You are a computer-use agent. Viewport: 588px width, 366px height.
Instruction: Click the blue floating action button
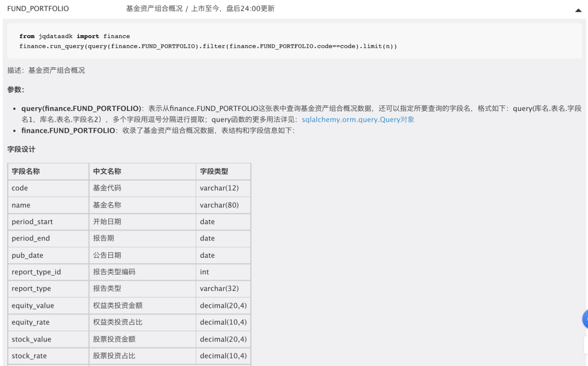586,319
